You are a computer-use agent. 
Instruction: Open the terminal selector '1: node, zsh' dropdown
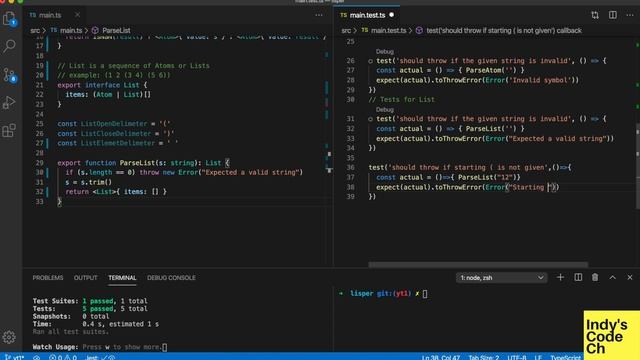pyautogui.click(x=501, y=278)
